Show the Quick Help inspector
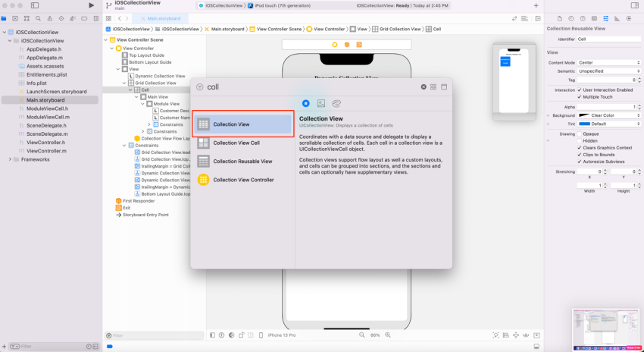644x352 pixels. coord(583,18)
